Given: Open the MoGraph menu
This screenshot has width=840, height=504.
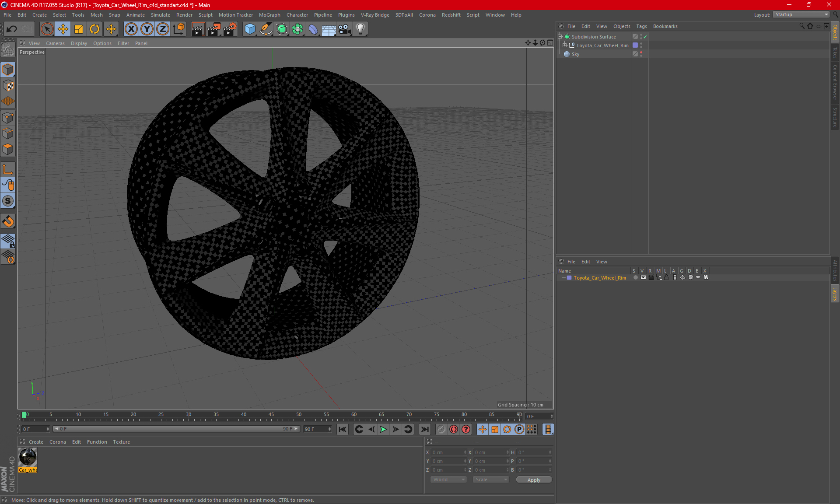Looking at the screenshot, I should point(269,15).
